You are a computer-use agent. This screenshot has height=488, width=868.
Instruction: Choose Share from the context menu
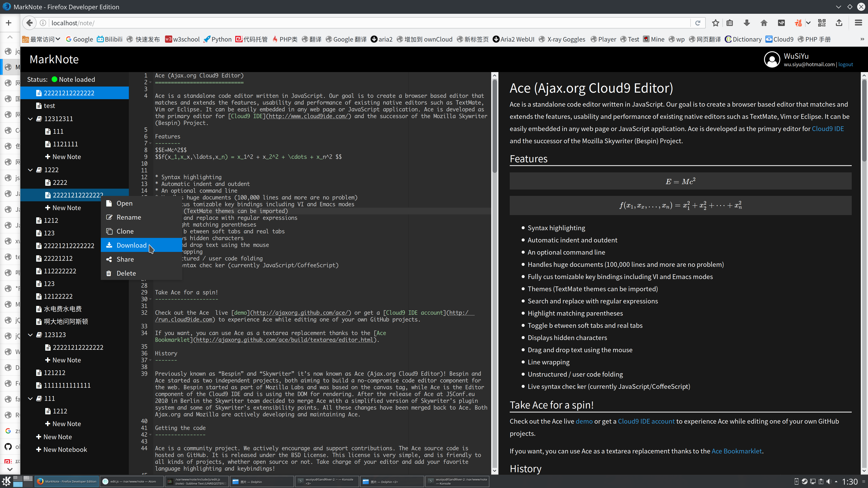tap(141, 259)
